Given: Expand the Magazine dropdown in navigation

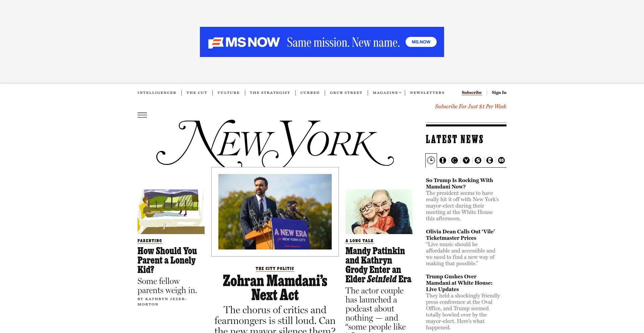Looking at the screenshot, I should 387,93.
